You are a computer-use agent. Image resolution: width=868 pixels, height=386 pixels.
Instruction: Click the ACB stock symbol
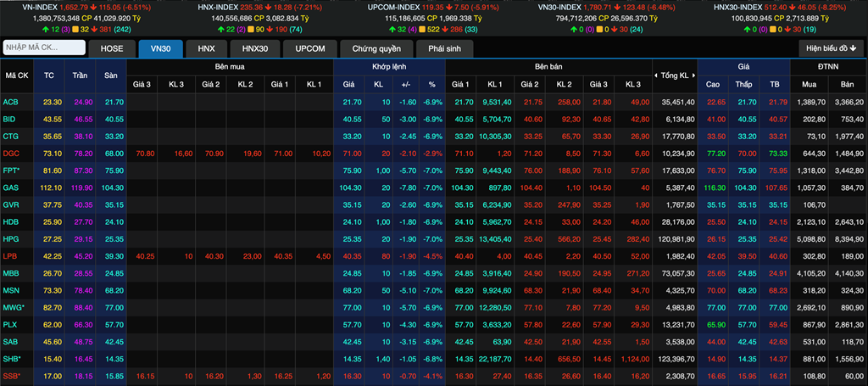click(x=11, y=102)
